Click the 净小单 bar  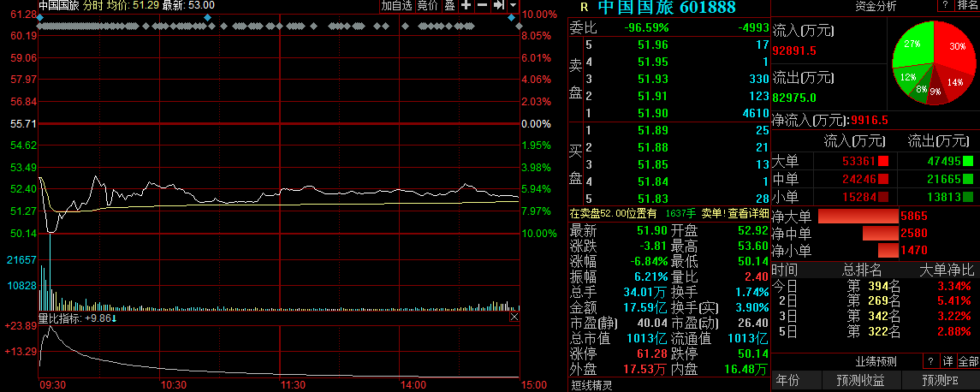888,251
